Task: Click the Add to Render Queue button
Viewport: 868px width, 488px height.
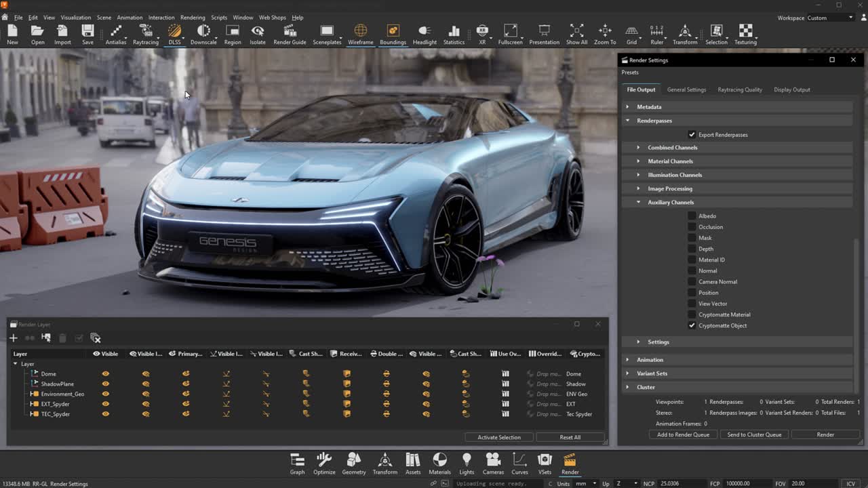Action: point(683,434)
